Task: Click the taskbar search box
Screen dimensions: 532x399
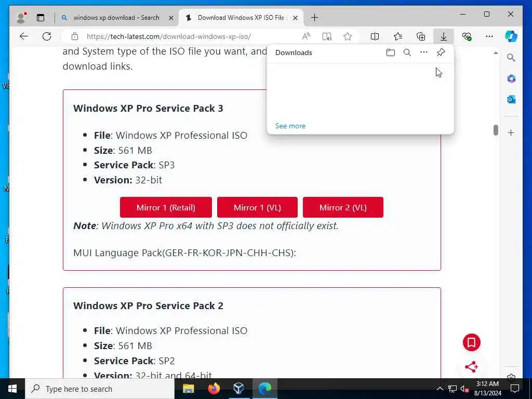Action: point(100,389)
